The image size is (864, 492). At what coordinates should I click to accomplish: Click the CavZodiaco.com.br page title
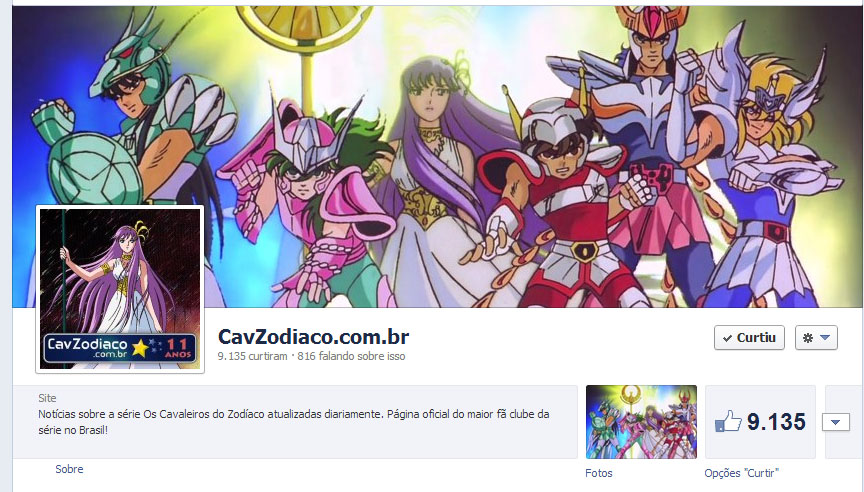coord(314,336)
